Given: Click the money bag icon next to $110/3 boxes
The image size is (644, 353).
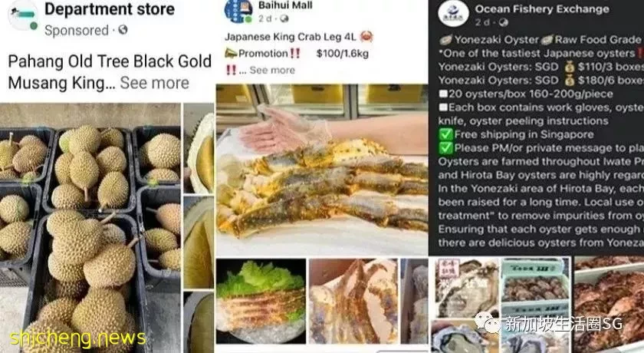Looking at the screenshot, I should 569,67.
